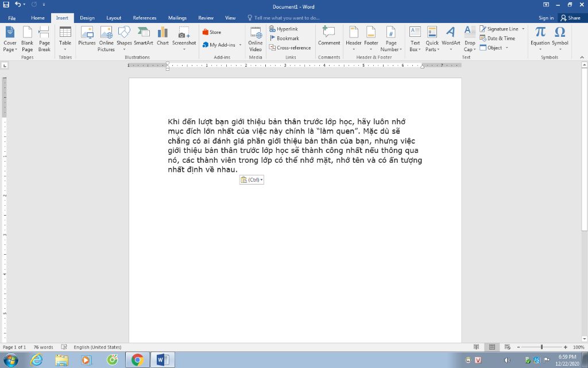Insert an Online Video

coord(256,39)
